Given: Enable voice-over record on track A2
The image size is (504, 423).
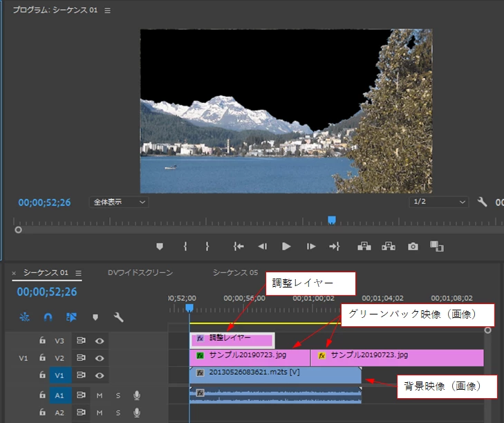Looking at the screenshot, I should coord(137,413).
